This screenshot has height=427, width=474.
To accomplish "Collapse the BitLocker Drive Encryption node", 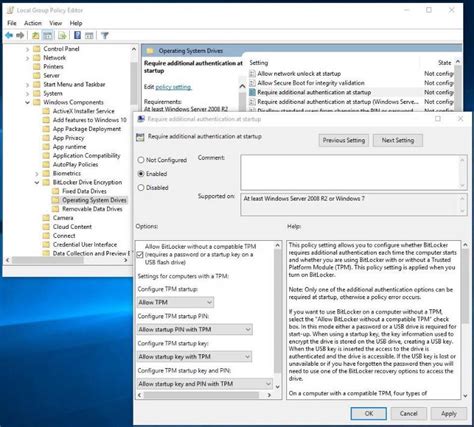I will point(37,182).
